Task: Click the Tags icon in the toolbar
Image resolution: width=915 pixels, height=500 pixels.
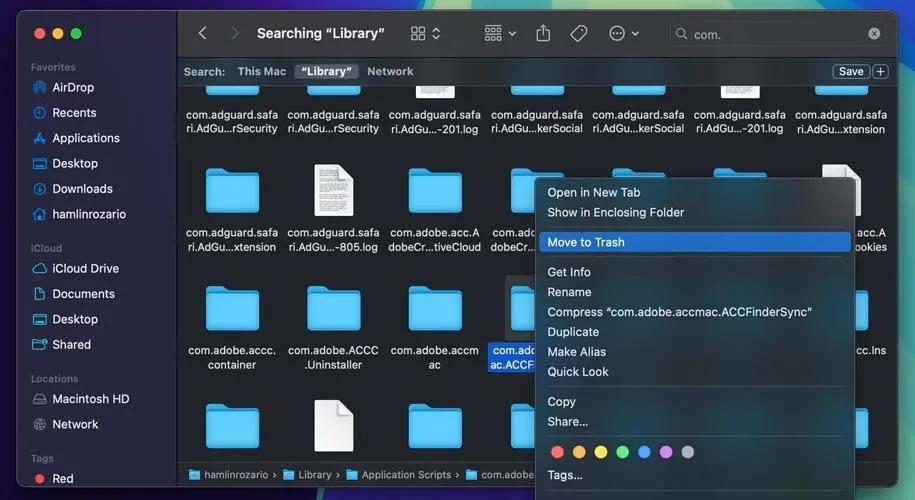Action: (578, 34)
